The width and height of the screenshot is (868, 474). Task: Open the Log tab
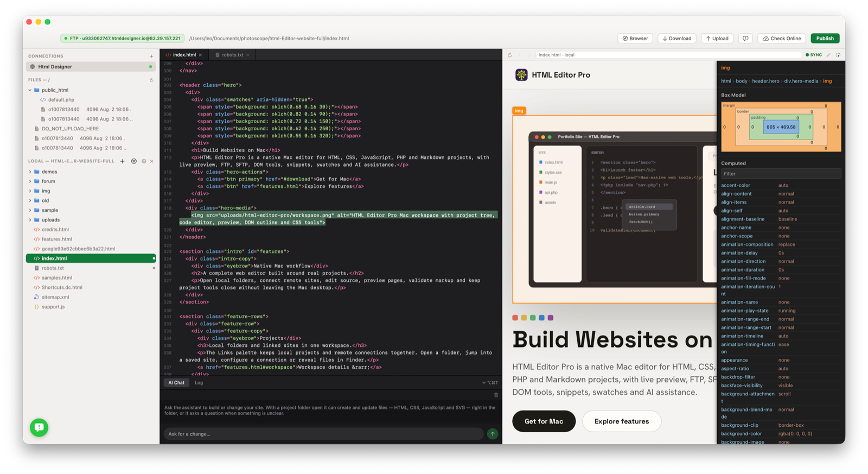199,383
